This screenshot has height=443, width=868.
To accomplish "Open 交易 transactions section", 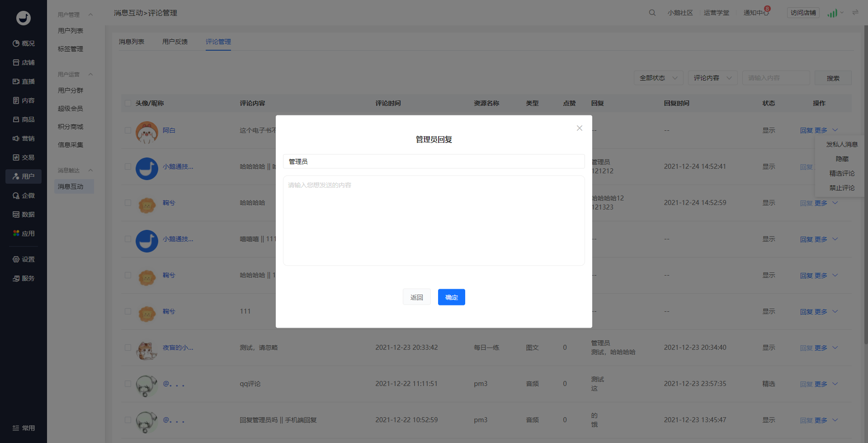I will pos(24,157).
